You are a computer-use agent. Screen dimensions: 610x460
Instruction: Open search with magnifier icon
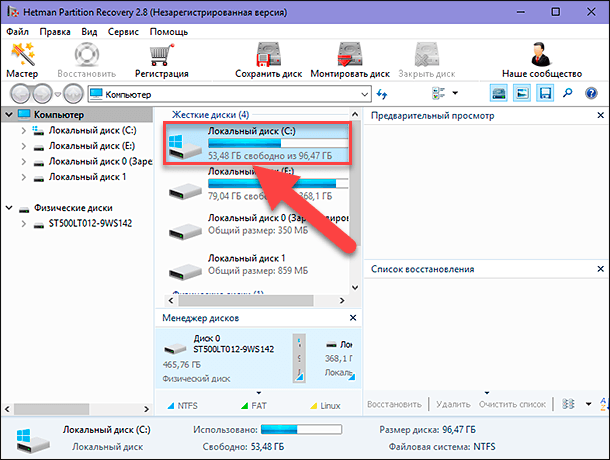pyautogui.click(x=568, y=93)
